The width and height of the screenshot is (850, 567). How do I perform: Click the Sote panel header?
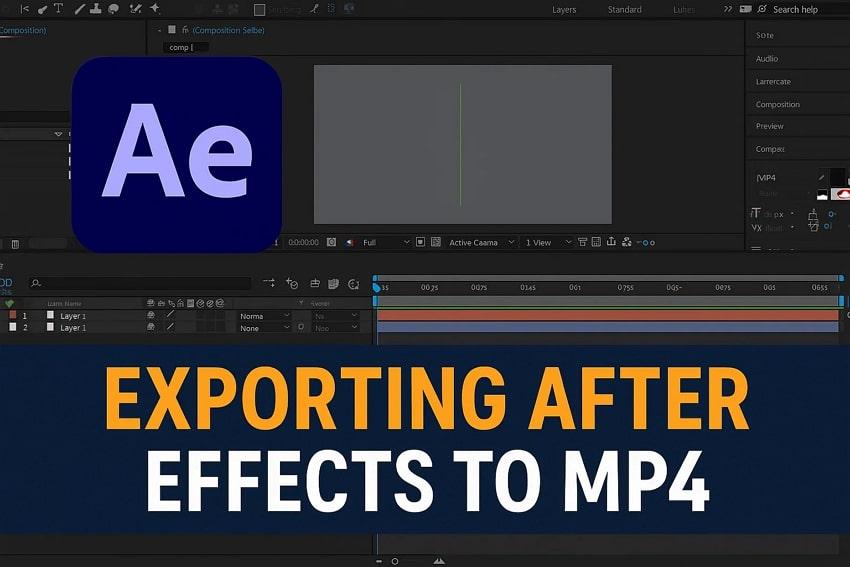point(764,35)
